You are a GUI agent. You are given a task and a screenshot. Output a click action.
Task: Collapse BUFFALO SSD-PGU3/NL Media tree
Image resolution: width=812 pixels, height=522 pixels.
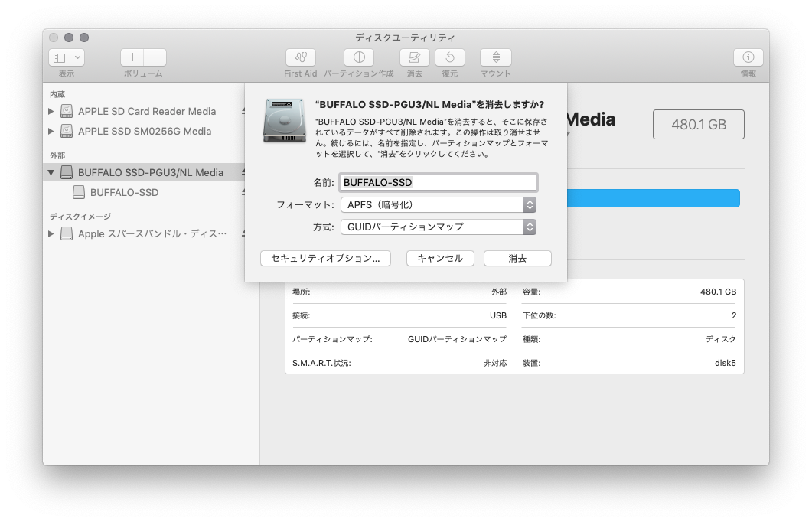click(51, 172)
